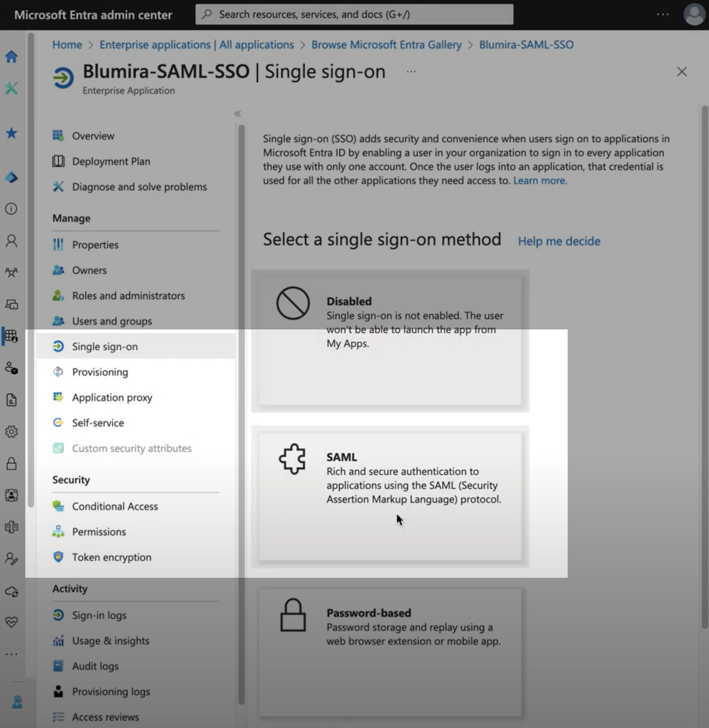
Task: Click the Disabled prohibition icon
Action: pyautogui.click(x=293, y=303)
